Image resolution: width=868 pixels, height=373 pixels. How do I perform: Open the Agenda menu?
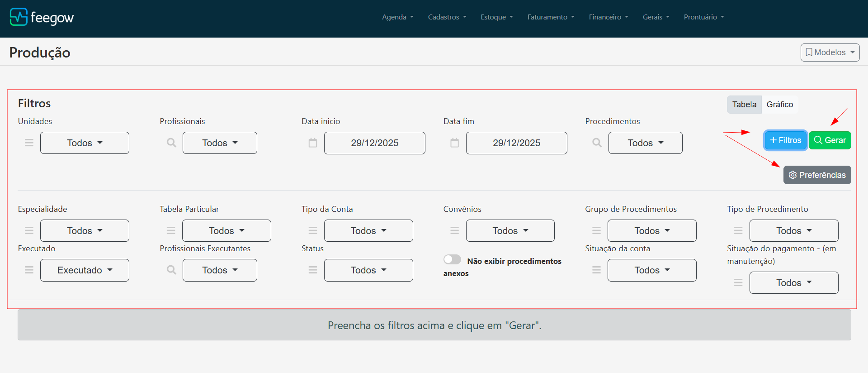(398, 17)
